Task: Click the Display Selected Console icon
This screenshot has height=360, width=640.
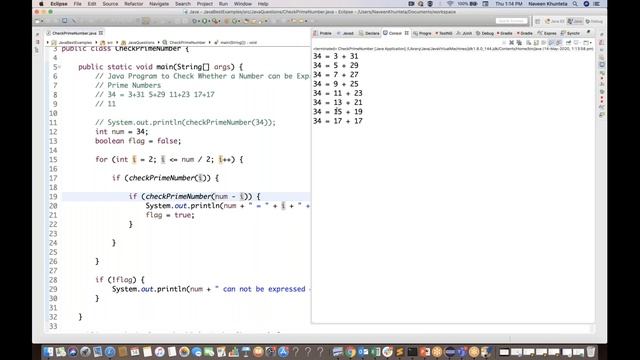Action: click(576, 42)
